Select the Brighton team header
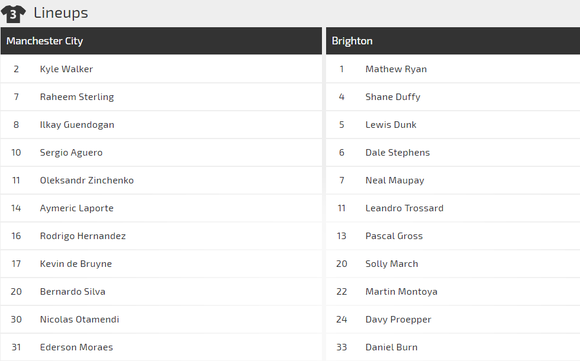This screenshot has width=580, height=361. 453,41
